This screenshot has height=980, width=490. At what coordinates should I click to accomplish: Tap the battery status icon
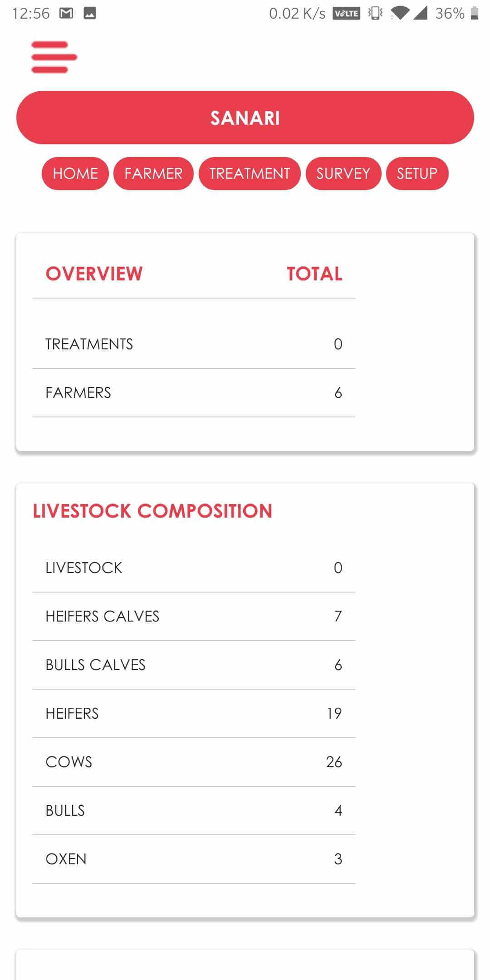point(475,13)
